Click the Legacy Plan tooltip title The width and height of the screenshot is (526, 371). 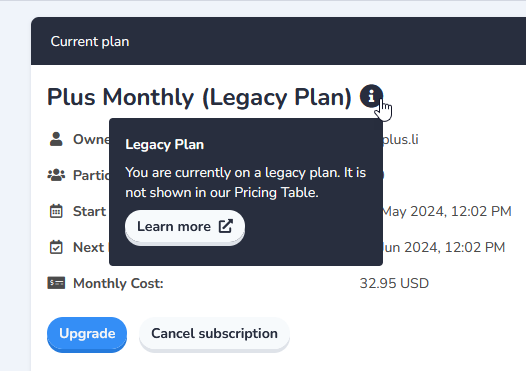164,145
